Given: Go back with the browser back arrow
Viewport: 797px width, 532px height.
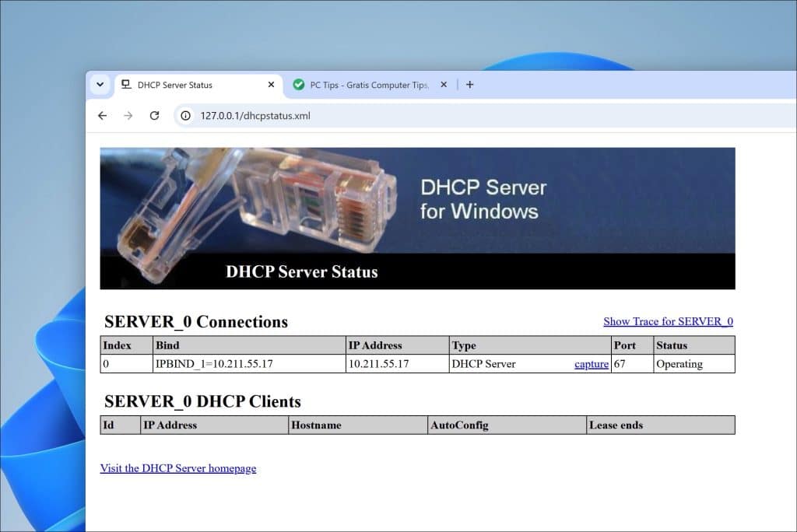Looking at the screenshot, I should 102,116.
